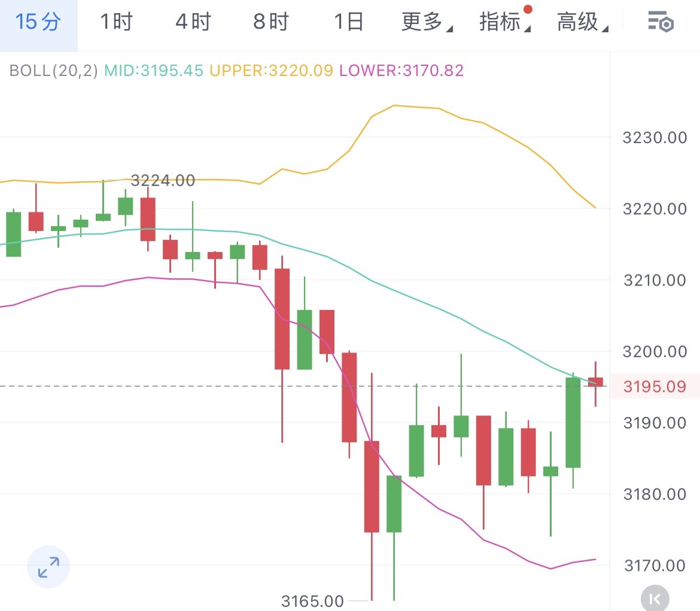The height and width of the screenshot is (611, 700).
Task: Click the UPPER:3220.09 band label
Action: 271,71
